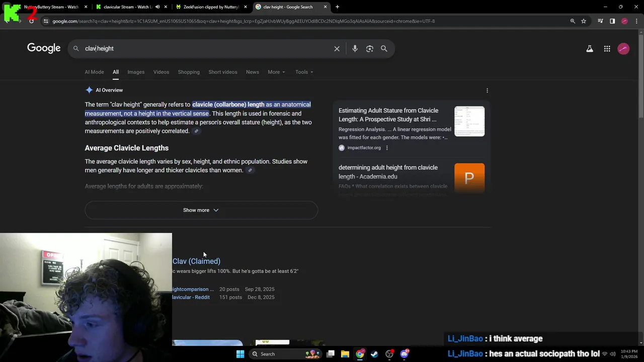Click the magnifier search submit icon
Image resolution: width=644 pixels, height=362 pixels.
pyautogui.click(x=384, y=49)
